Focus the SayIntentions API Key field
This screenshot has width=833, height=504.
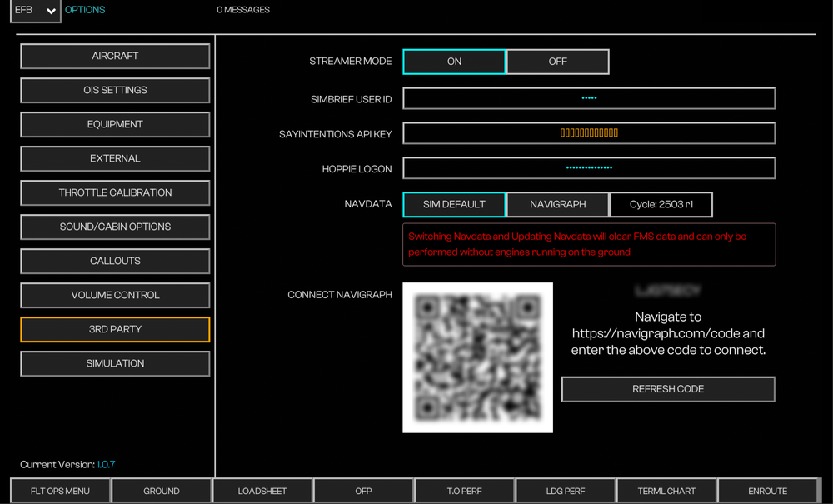click(589, 133)
